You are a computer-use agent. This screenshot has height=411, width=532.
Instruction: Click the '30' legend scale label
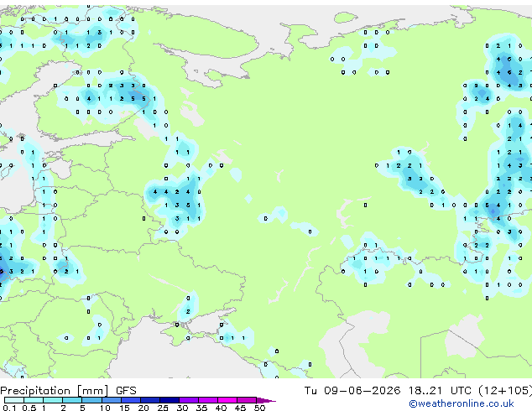(182, 408)
